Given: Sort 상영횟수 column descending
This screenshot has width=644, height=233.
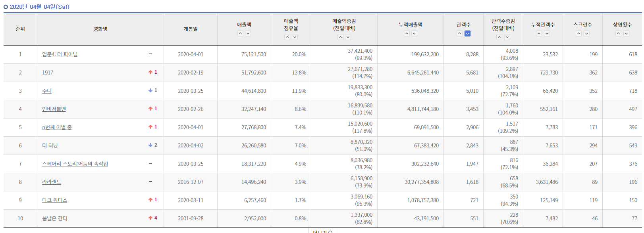Looking at the screenshot, I should [626, 34].
